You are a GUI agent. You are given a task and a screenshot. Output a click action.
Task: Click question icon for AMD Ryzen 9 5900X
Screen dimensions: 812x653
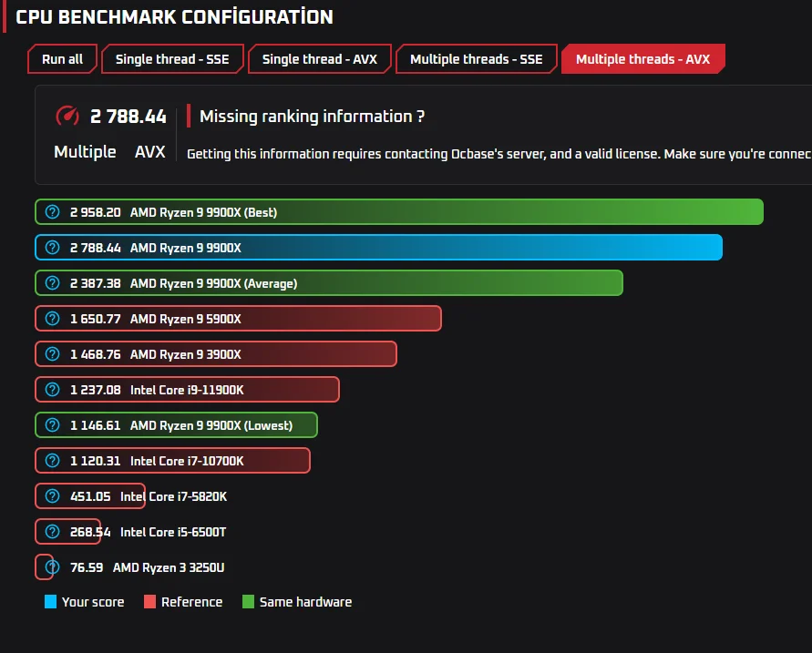click(x=52, y=319)
